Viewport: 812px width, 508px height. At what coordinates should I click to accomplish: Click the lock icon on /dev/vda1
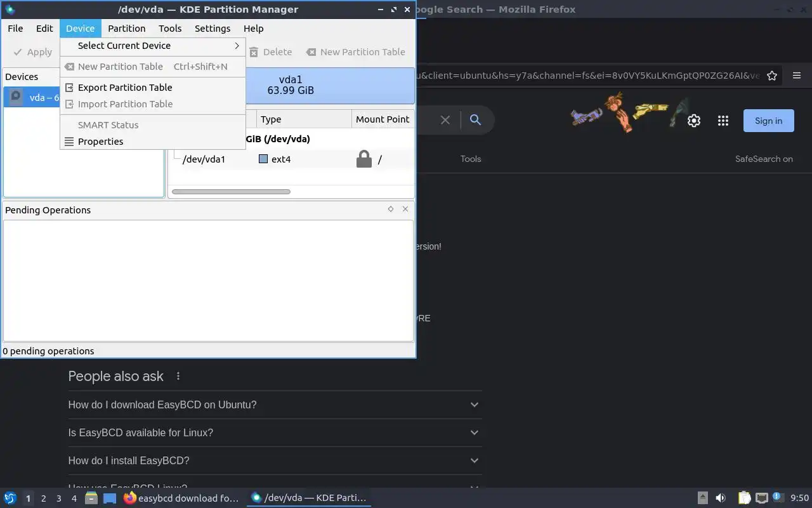click(363, 159)
